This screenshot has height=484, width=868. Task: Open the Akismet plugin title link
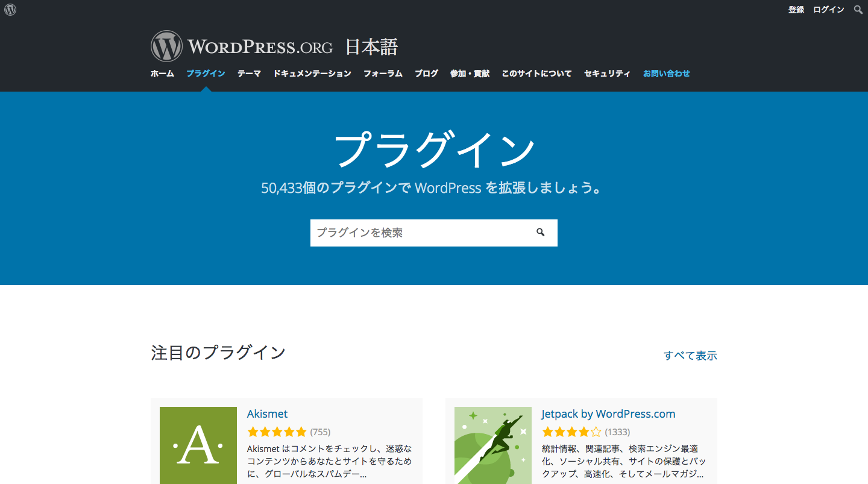tap(267, 414)
